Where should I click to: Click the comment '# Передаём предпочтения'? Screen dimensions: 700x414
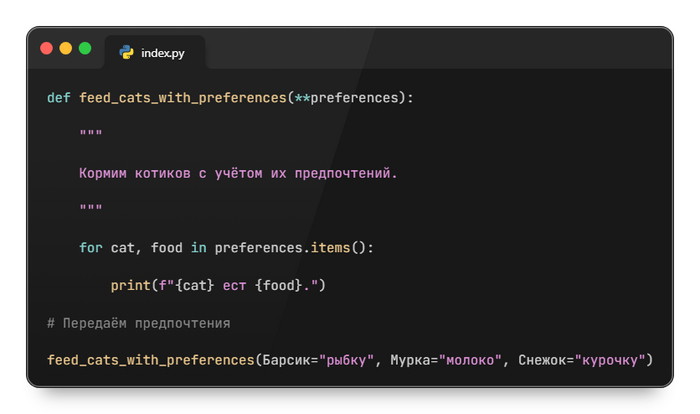point(138,323)
